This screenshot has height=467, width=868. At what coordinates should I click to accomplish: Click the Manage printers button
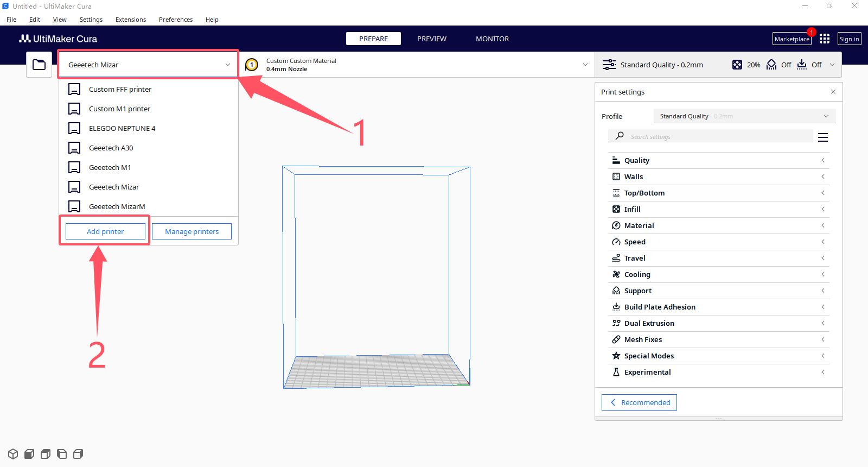tap(192, 231)
